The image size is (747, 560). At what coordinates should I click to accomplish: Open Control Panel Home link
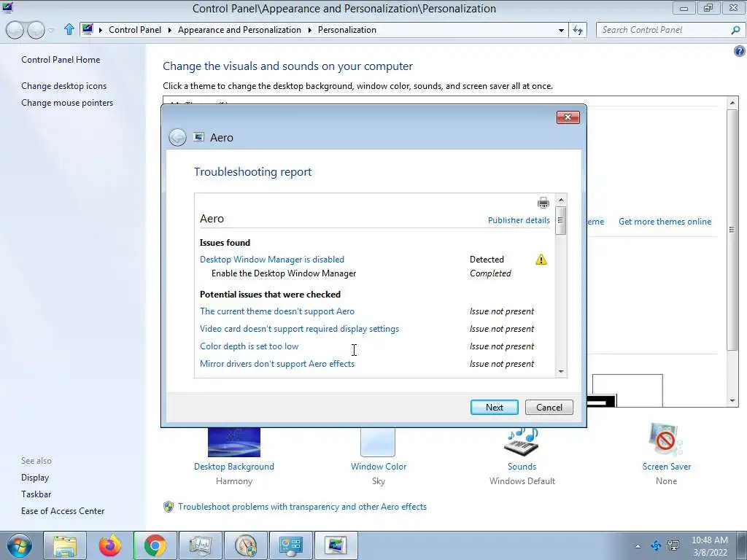click(x=61, y=60)
